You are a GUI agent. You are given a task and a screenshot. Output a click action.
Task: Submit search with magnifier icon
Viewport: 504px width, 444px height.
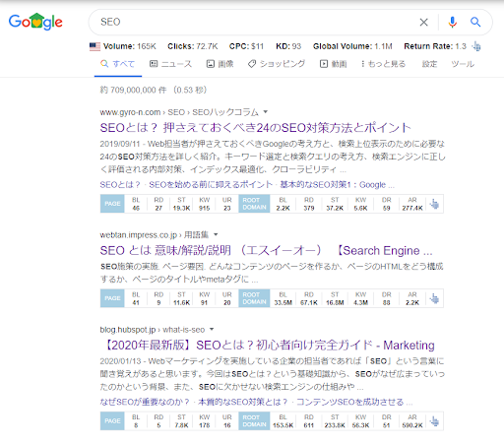point(475,22)
